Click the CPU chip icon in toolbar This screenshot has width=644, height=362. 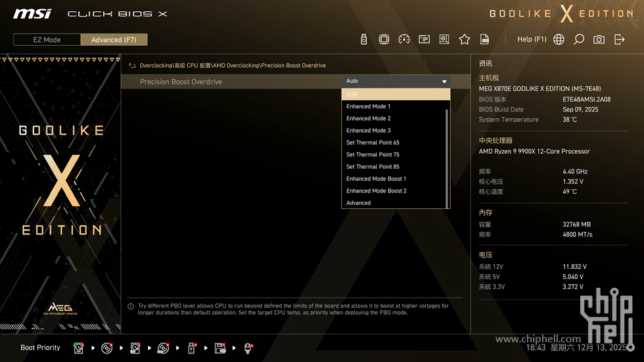(x=384, y=39)
